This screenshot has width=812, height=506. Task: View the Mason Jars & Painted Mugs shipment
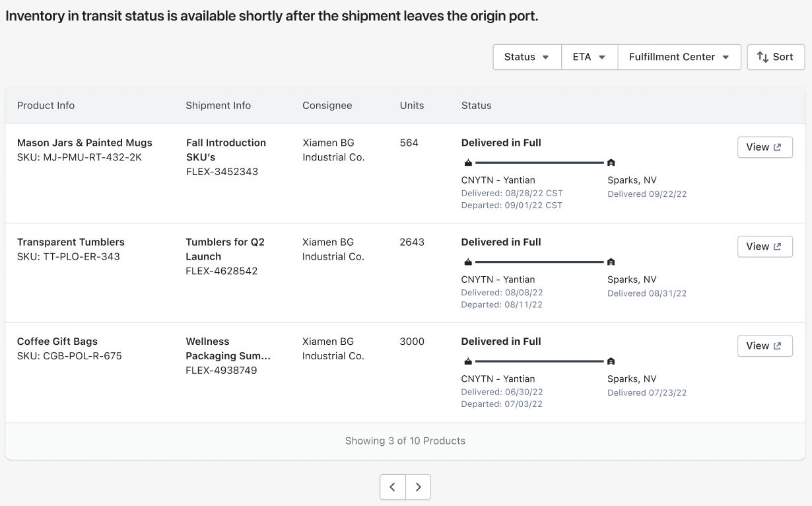point(764,147)
